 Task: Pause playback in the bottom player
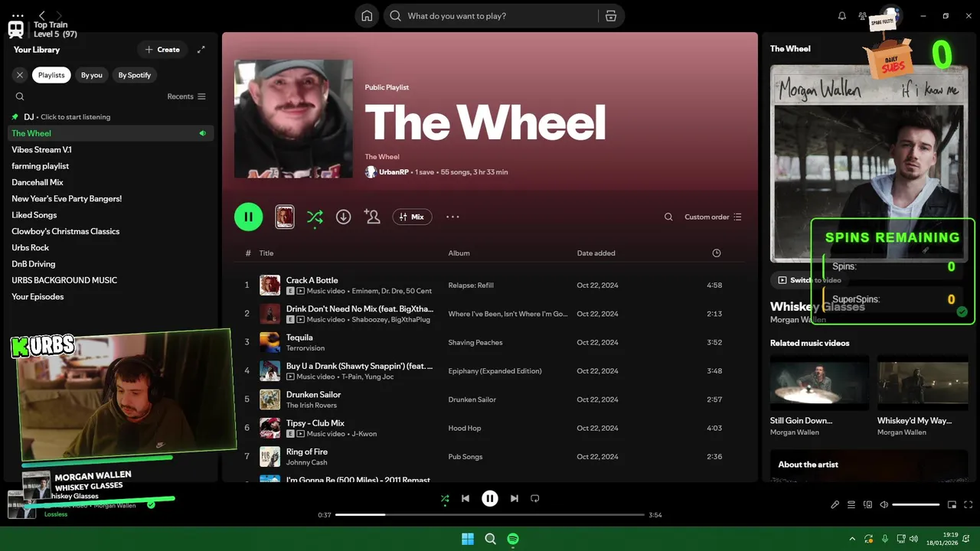tap(490, 499)
